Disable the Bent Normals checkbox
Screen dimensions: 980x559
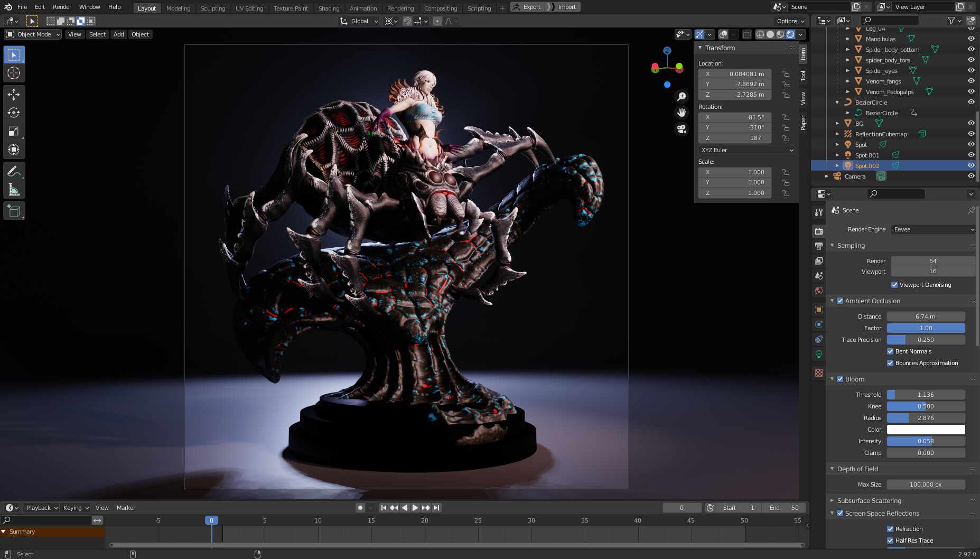click(x=890, y=351)
